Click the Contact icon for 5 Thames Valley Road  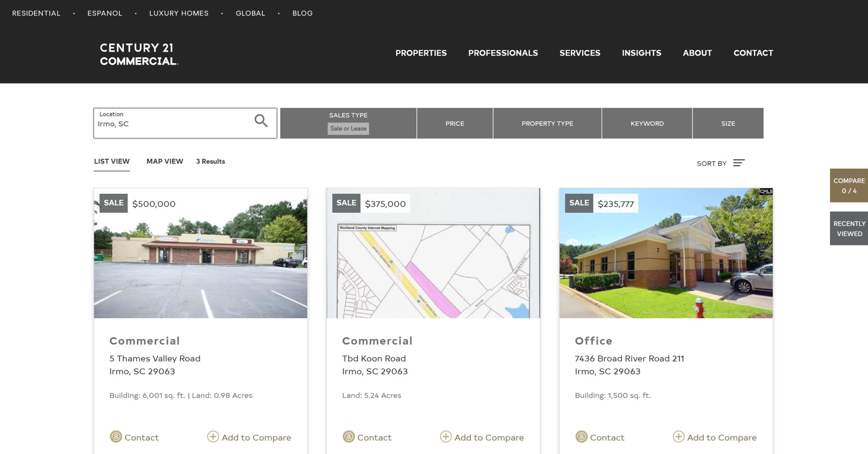(116, 437)
